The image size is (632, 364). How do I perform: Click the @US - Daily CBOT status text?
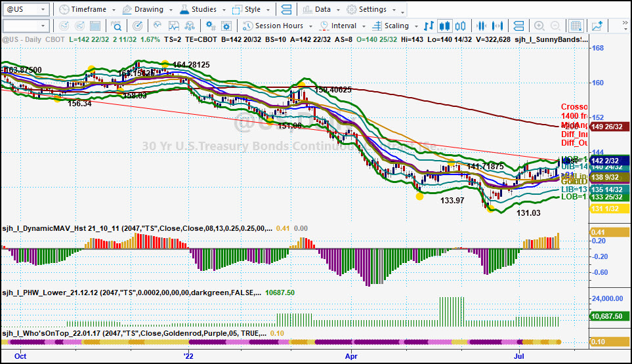tap(33, 39)
